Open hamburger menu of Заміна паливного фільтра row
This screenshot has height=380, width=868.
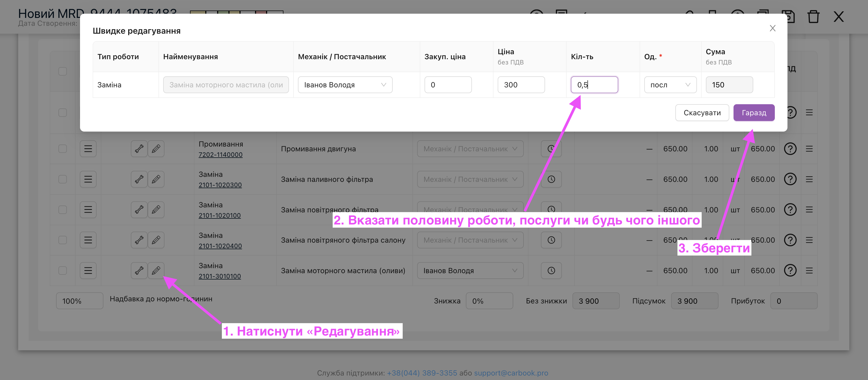[88, 179]
